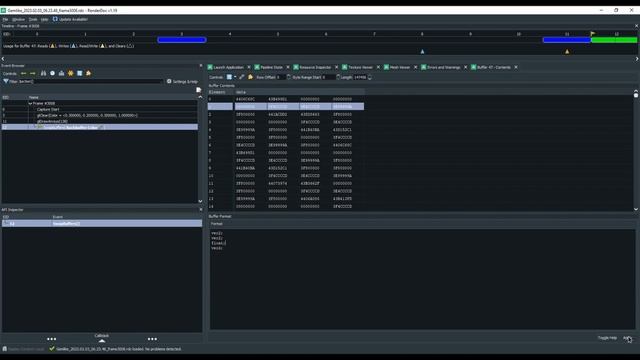Open filter Settings & Help
The width and height of the screenshot is (640, 360).
182,82
